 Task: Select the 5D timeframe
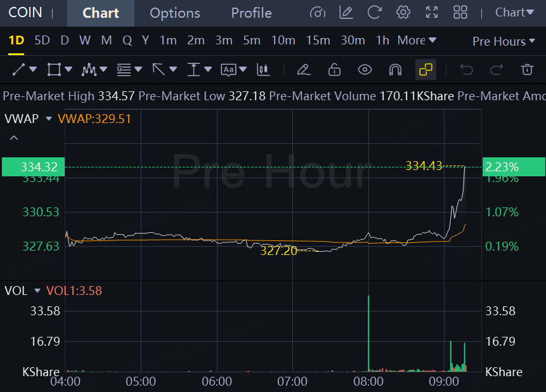(x=42, y=41)
